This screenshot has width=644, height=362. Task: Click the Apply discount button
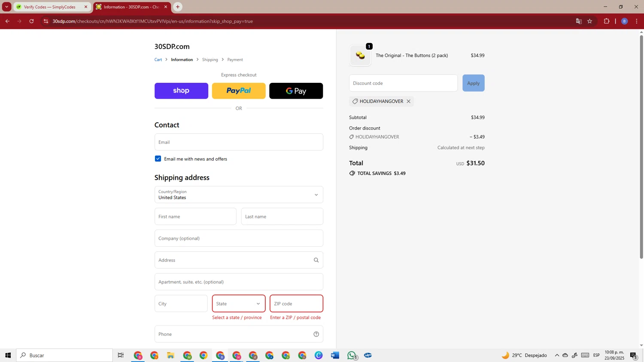[x=473, y=83]
